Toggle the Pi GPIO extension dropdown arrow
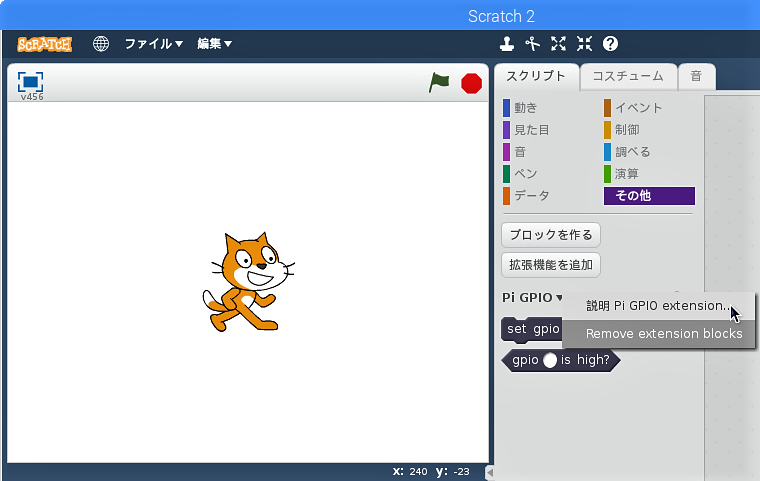 [559, 298]
